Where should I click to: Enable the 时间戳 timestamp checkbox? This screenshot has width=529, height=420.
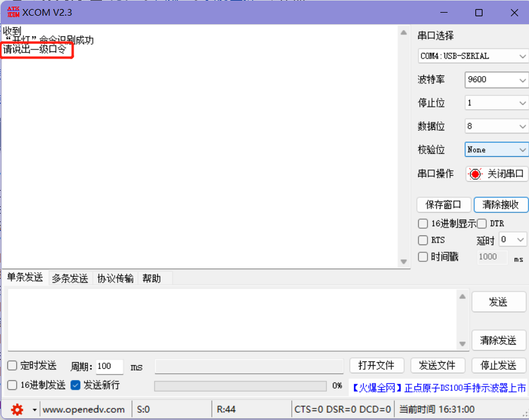423,256
